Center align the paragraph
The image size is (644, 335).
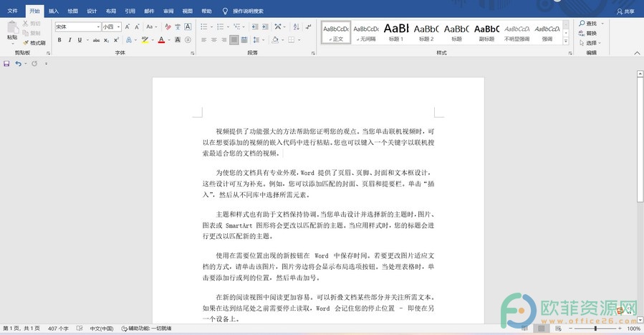click(x=214, y=40)
